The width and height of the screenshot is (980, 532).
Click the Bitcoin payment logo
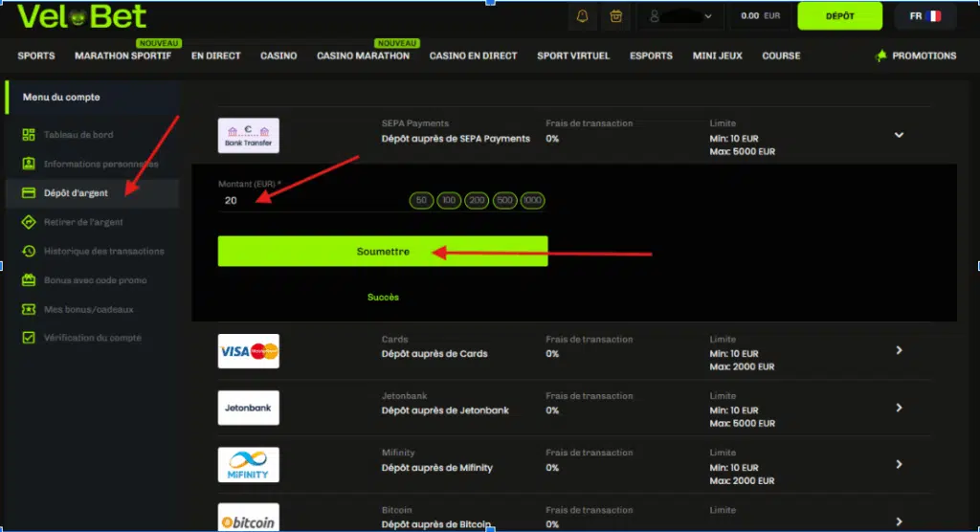(248, 520)
